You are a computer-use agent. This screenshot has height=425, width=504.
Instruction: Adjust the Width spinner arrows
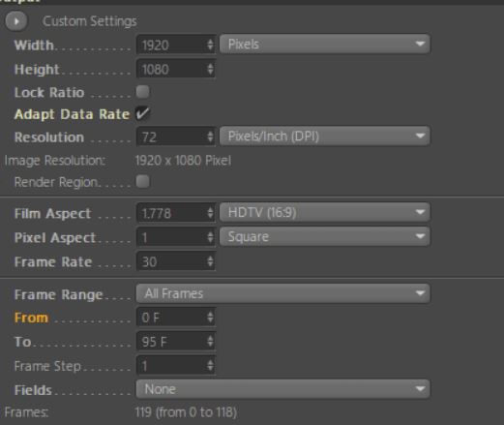[x=210, y=45]
